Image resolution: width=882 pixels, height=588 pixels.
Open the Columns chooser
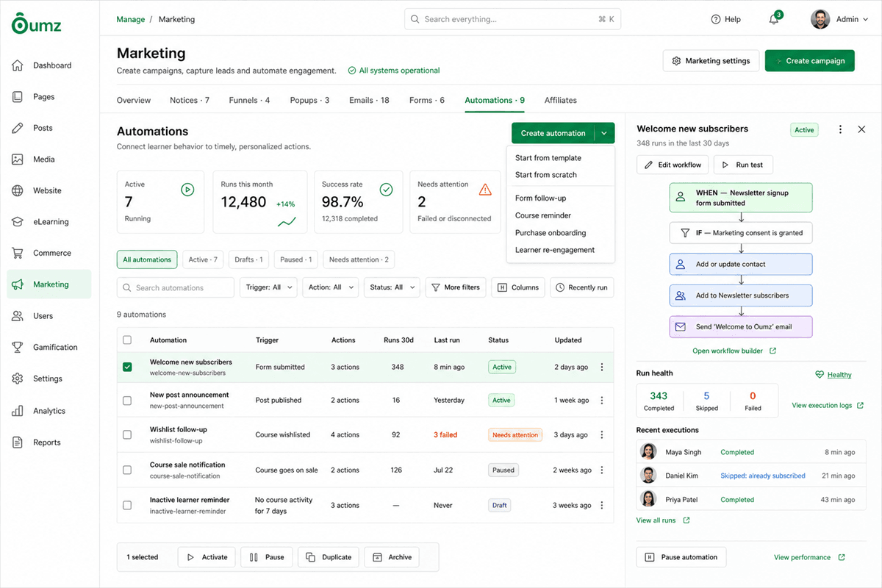[x=518, y=287]
